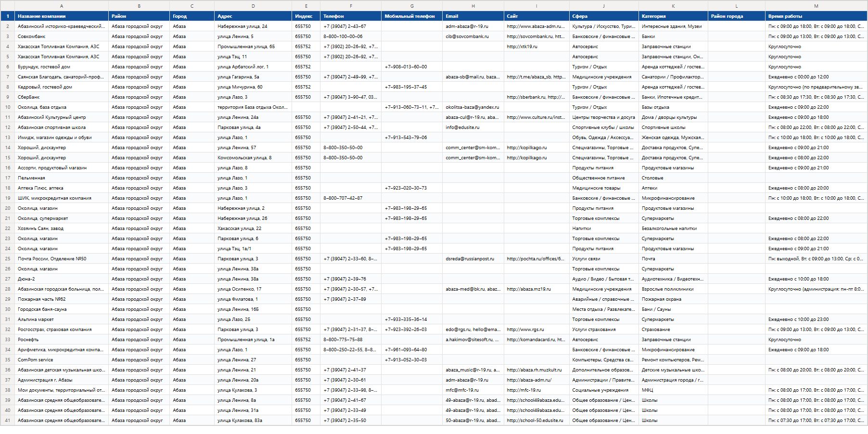
Task: Click phone number "+7 (39047) 2-39-76"
Action: coord(351,279)
